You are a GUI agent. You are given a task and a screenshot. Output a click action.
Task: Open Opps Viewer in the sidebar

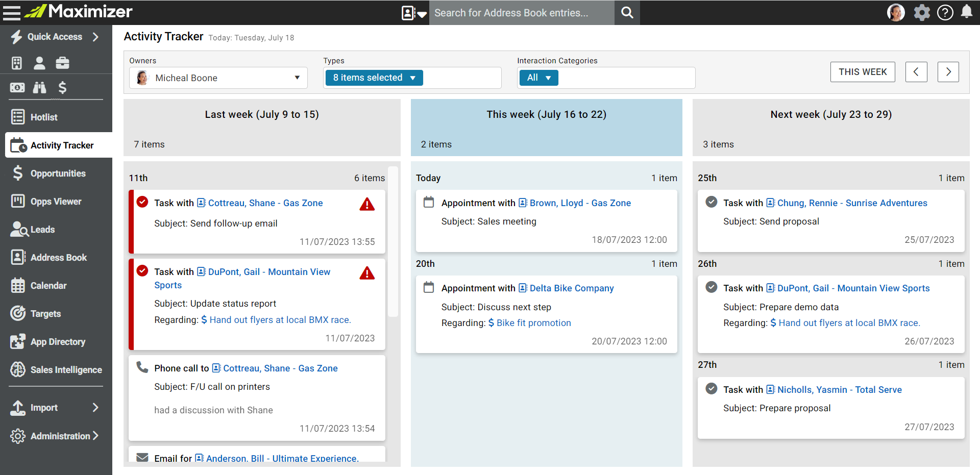56,201
